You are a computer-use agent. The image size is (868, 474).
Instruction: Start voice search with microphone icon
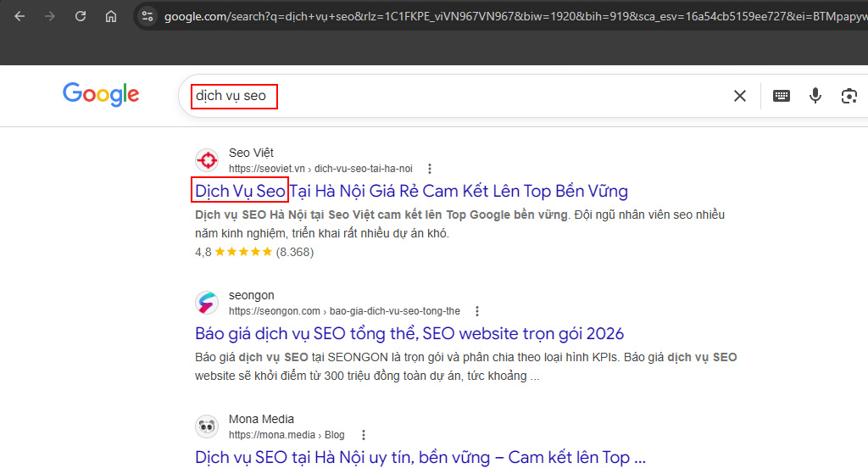coord(815,96)
